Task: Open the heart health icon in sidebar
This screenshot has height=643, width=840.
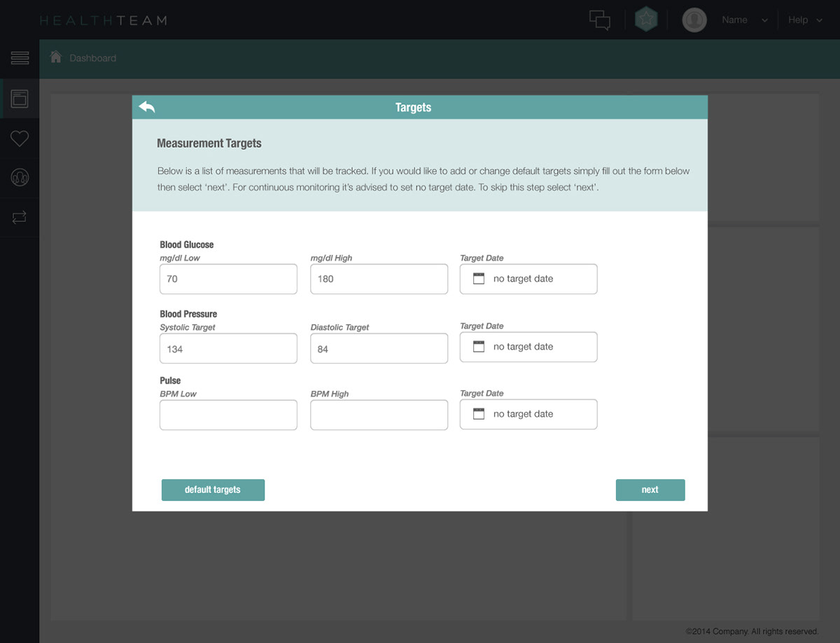Action: (x=20, y=139)
